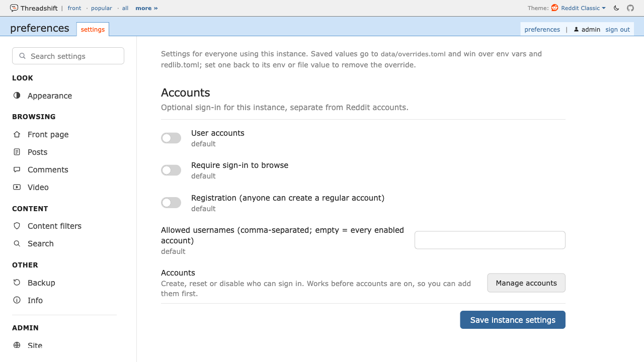Viewport: 644px width, 362px height.
Task: Click the 'Accounts' section heading
Action: pos(186,93)
